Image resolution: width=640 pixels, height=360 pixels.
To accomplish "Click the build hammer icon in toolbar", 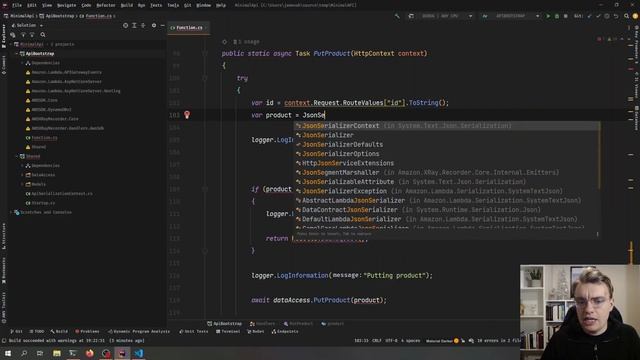I will [397, 16].
